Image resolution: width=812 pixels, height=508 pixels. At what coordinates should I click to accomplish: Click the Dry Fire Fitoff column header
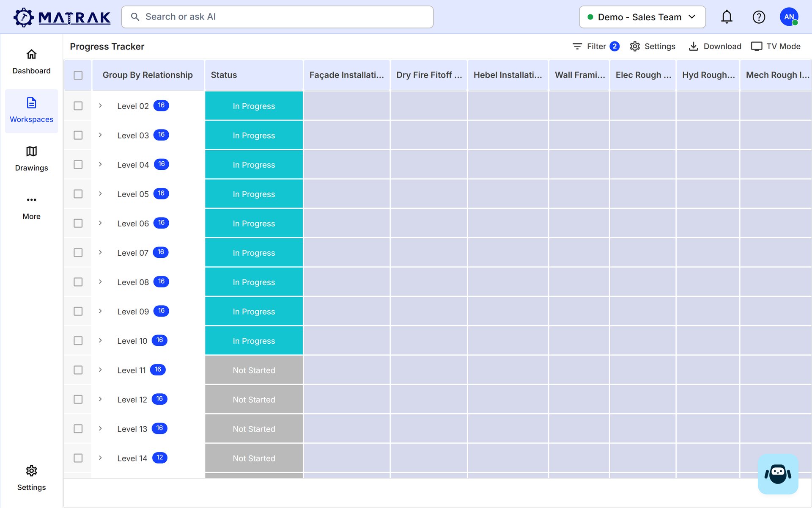(429, 75)
